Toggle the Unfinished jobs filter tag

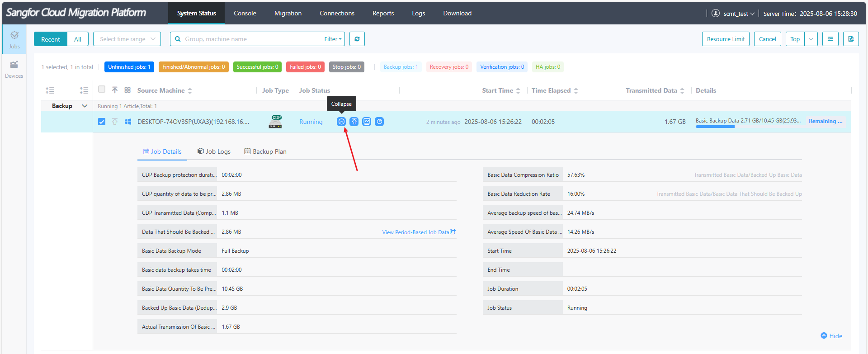point(129,67)
